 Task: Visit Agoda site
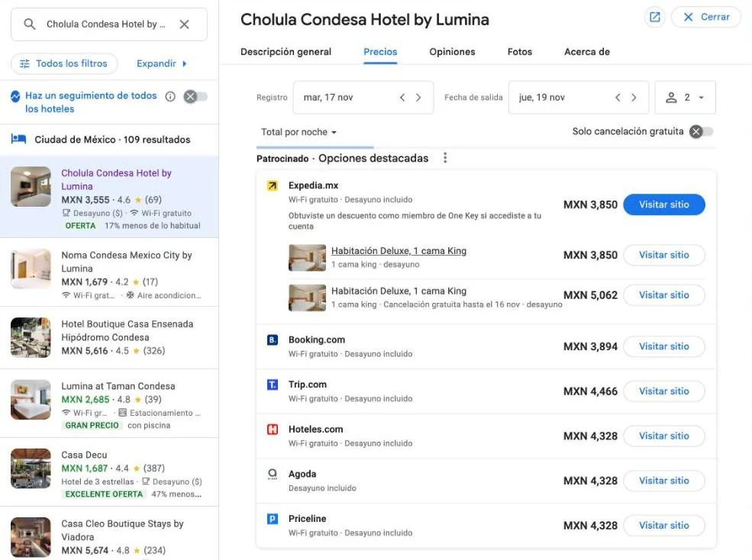(663, 481)
